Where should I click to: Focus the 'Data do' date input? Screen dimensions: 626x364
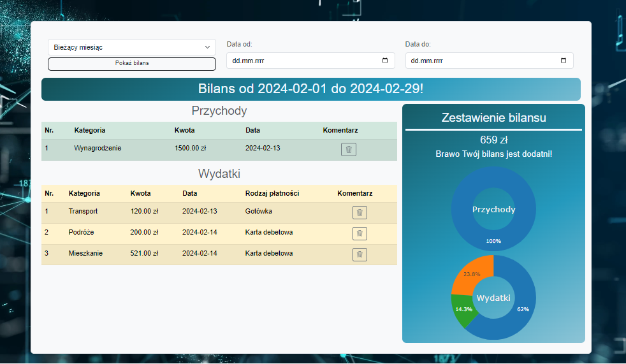pos(478,61)
